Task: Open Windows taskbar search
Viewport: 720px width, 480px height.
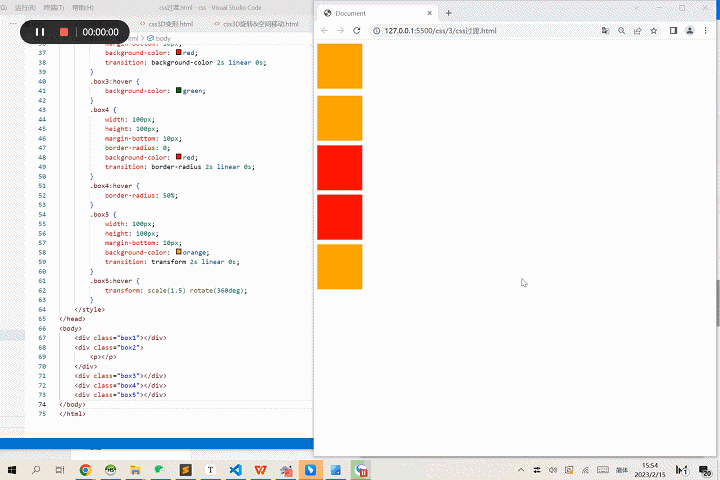Action: [36, 470]
